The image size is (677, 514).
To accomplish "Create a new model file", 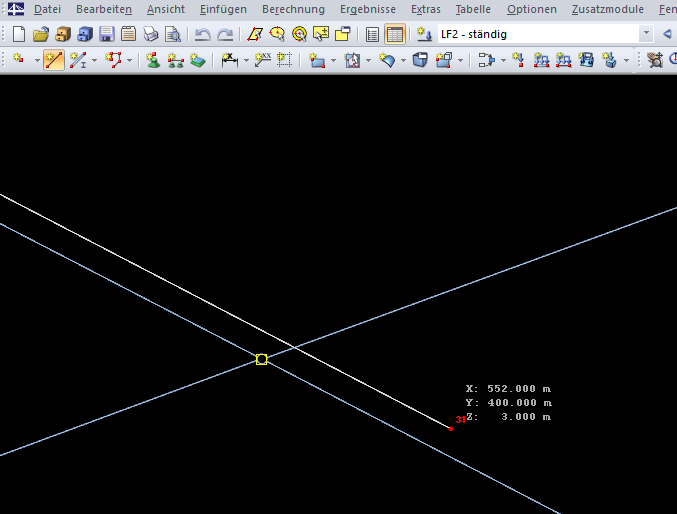I will [19, 34].
